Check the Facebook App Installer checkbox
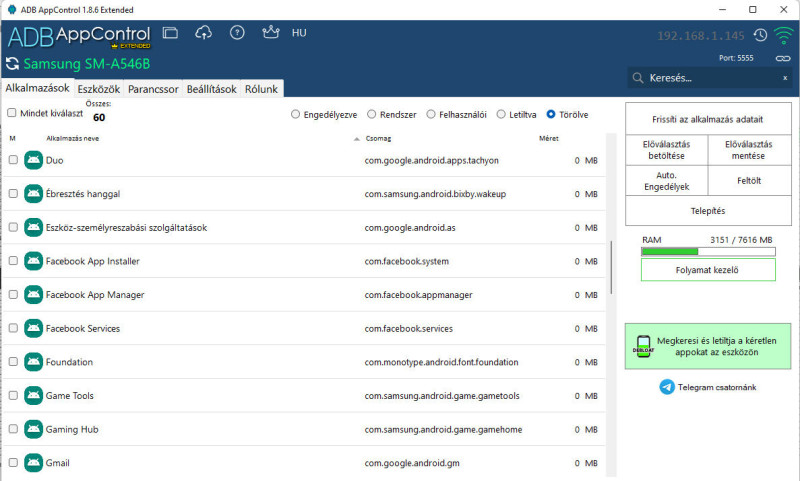This screenshot has height=481, width=800. pos(13,261)
